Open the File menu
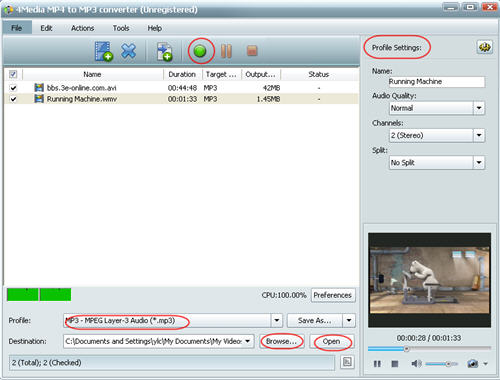The image size is (500, 380). click(x=17, y=28)
